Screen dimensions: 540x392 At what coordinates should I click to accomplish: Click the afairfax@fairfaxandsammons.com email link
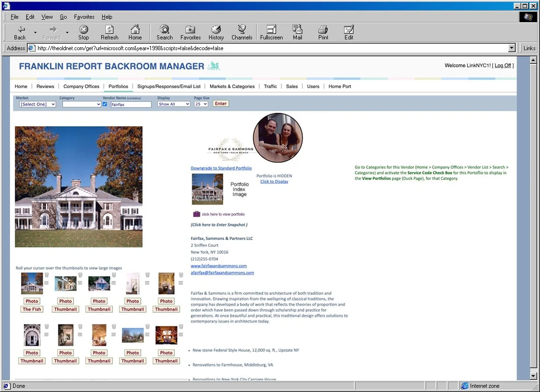click(222, 273)
